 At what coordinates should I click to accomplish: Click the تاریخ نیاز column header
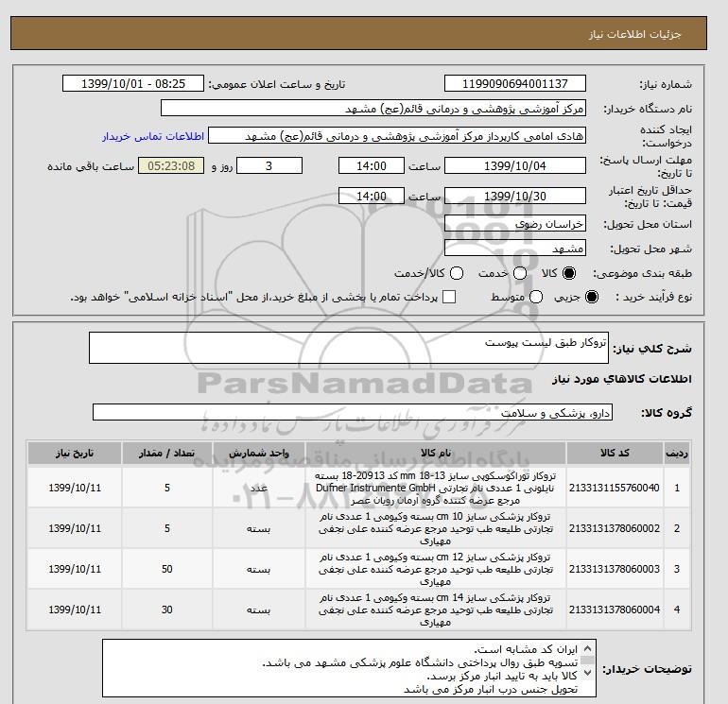(75, 453)
